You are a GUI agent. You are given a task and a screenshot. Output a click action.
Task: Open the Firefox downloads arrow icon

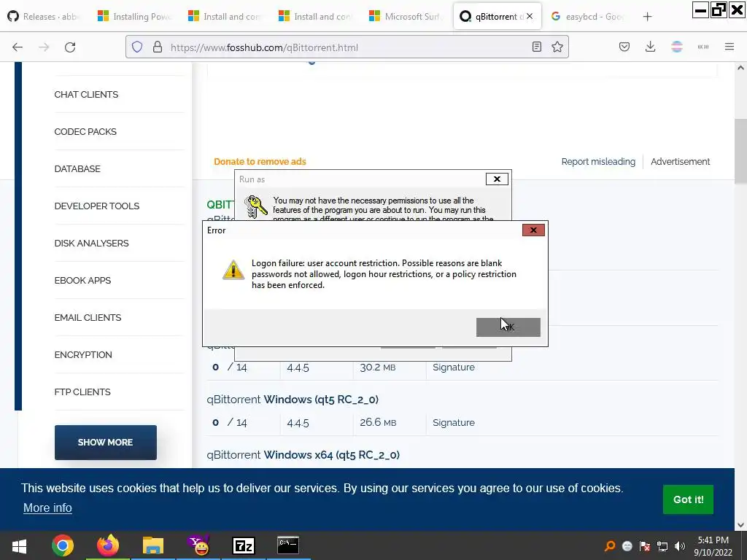click(x=650, y=47)
